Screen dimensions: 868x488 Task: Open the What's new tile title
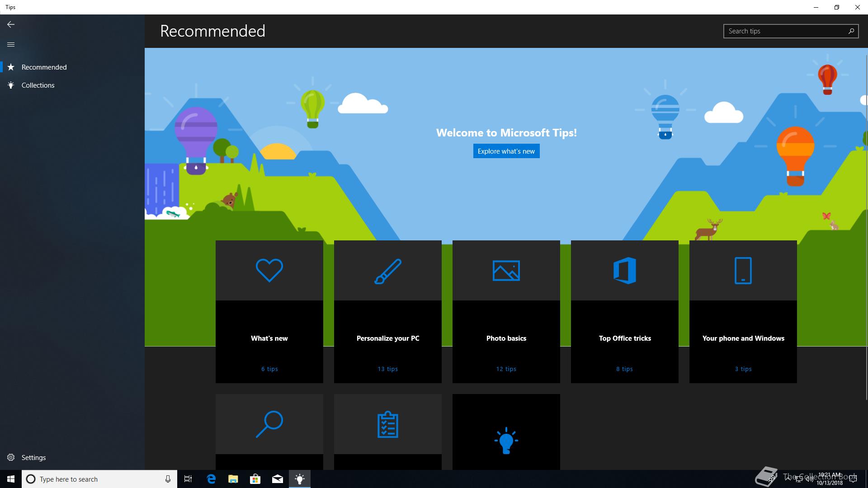tap(269, 338)
